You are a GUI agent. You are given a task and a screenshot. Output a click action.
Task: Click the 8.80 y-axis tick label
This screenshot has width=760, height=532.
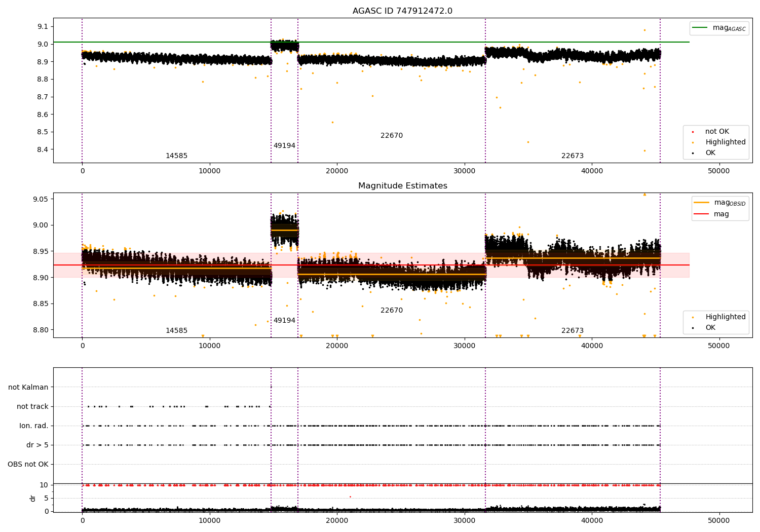pos(41,330)
